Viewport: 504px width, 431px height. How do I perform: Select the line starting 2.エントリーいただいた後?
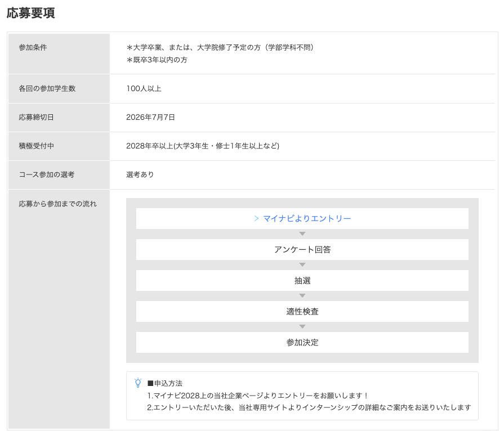[x=309, y=407]
